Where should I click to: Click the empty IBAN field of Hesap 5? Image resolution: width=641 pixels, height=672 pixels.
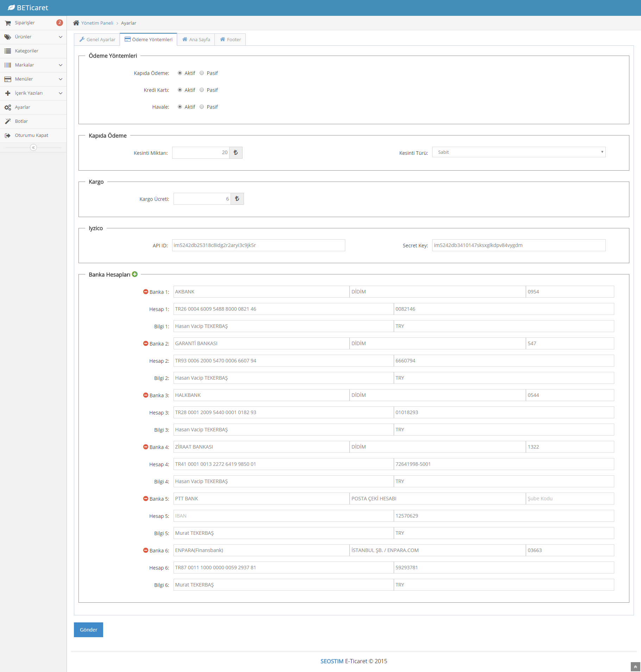click(283, 516)
